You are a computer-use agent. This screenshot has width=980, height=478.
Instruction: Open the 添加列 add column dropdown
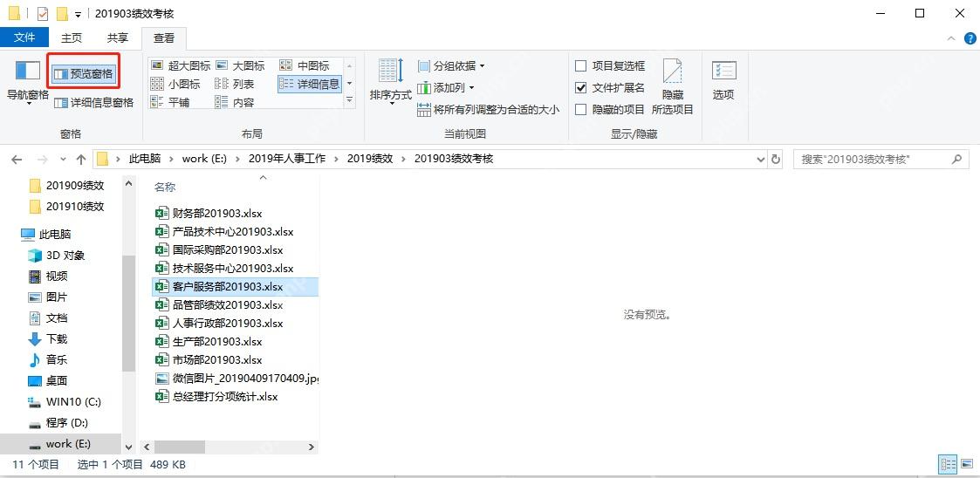coord(446,87)
